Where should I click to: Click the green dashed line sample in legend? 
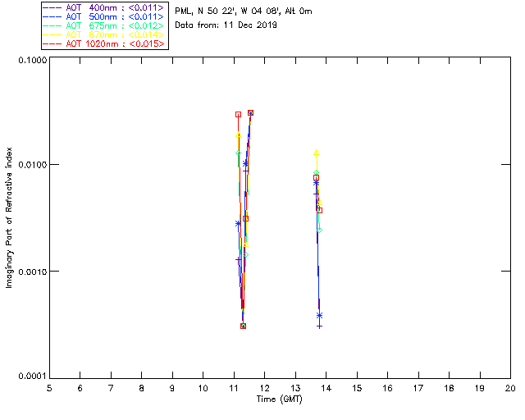coord(52,25)
